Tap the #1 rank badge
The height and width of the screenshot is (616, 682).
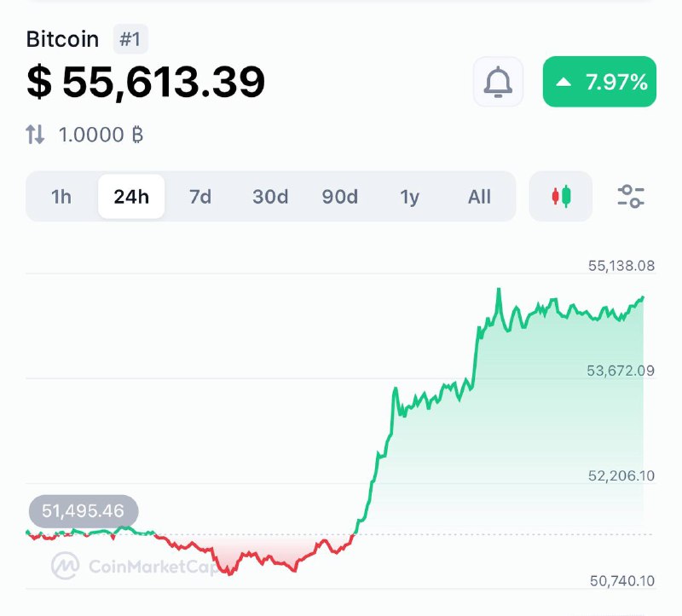(x=130, y=39)
